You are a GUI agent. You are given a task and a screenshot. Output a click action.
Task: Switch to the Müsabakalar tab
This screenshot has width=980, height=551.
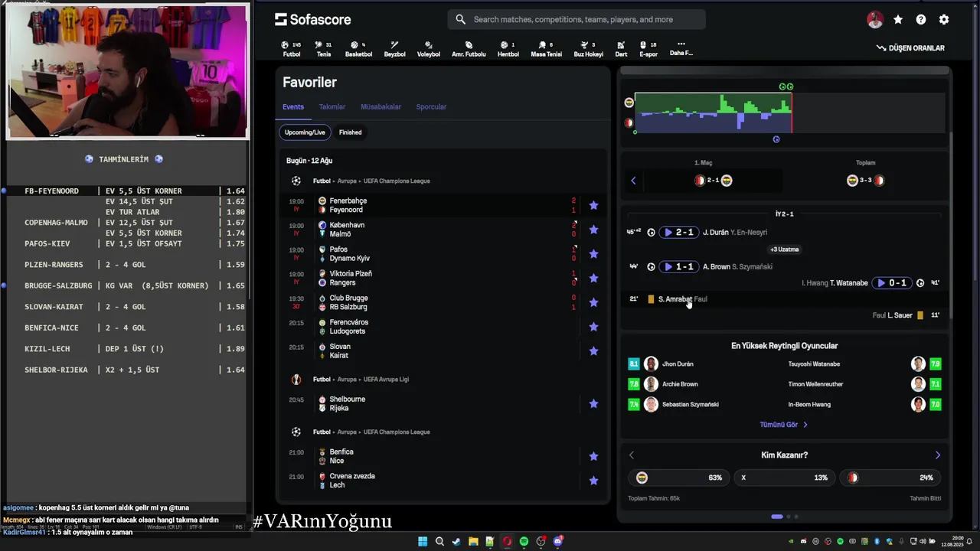pyautogui.click(x=381, y=107)
